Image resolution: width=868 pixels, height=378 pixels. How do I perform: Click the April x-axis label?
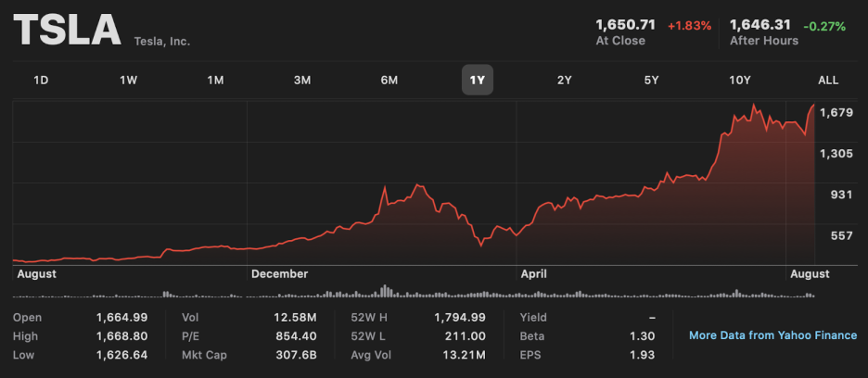[533, 274]
